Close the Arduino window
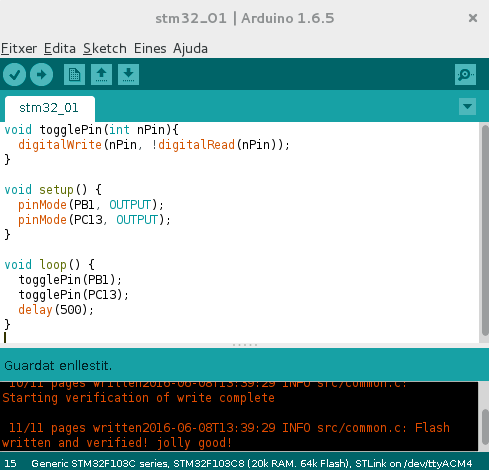The width and height of the screenshot is (489, 470). (x=473, y=18)
